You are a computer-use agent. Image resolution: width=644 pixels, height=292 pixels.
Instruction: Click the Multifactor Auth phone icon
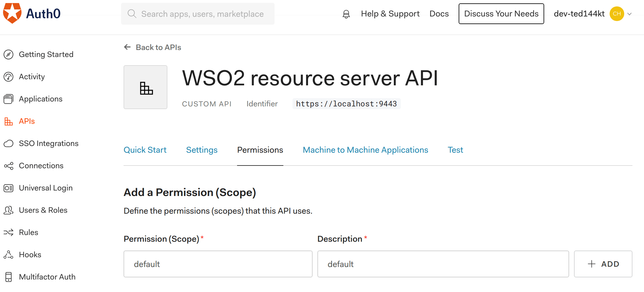tap(9, 277)
